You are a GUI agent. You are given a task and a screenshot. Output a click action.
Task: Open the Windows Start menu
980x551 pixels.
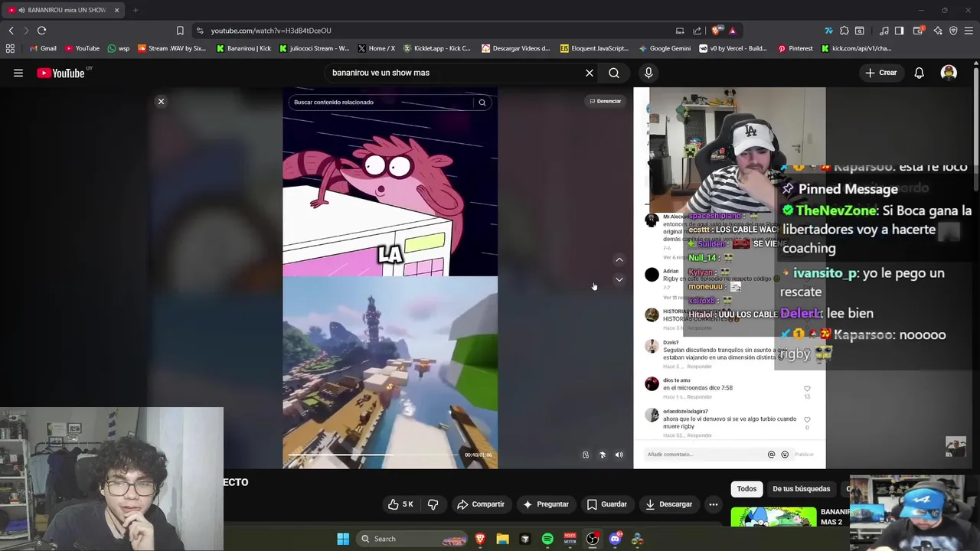tap(343, 539)
